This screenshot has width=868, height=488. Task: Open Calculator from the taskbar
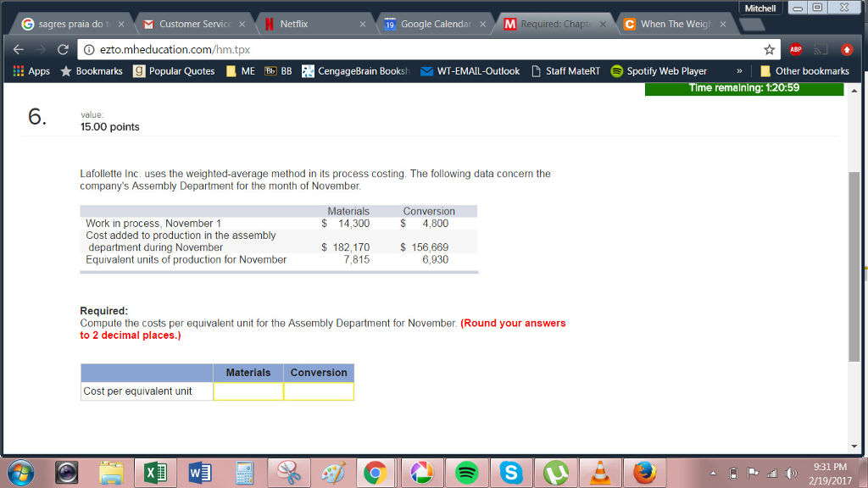pos(244,473)
